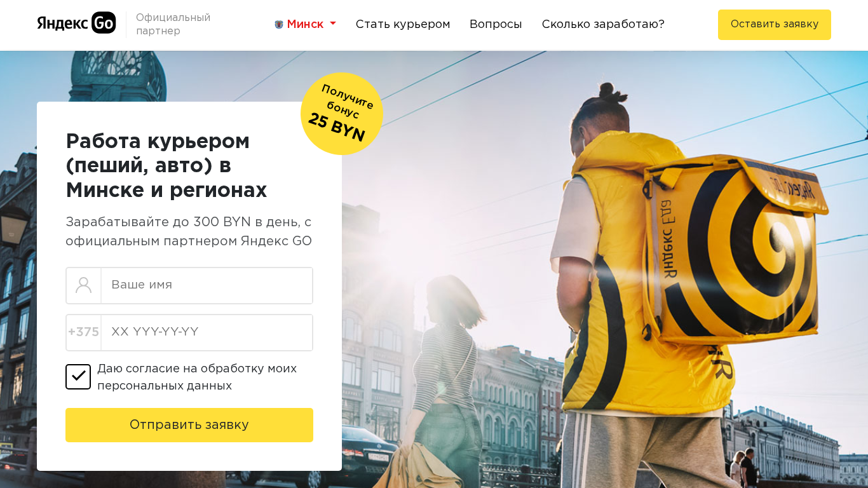Submit the form with Отправить заявку
This screenshot has width=868, height=488.
(x=189, y=425)
